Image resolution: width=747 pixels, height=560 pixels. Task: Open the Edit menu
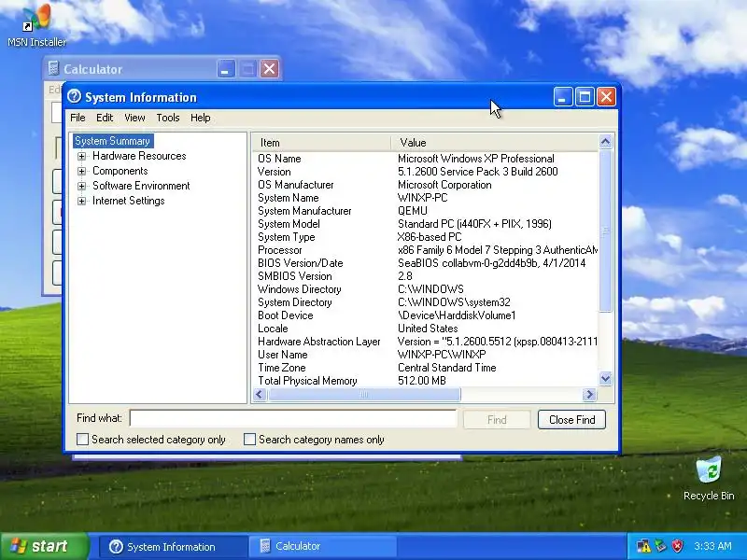pos(105,118)
